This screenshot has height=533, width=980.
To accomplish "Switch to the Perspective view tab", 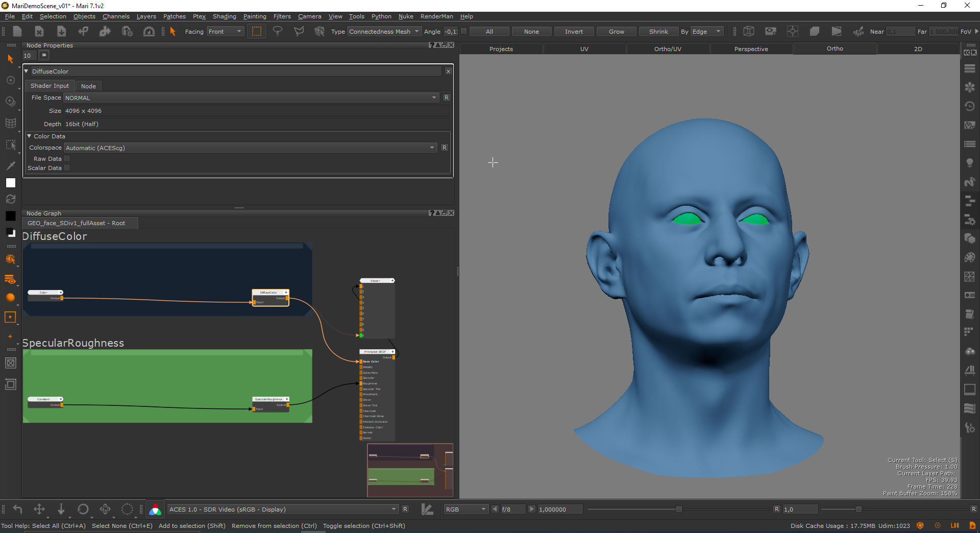I will [x=751, y=49].
